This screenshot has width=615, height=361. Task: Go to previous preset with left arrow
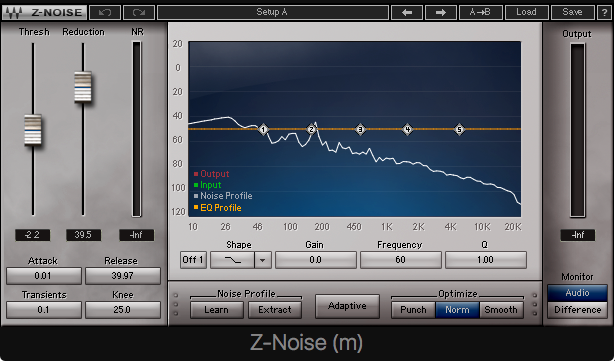[407, 13]
